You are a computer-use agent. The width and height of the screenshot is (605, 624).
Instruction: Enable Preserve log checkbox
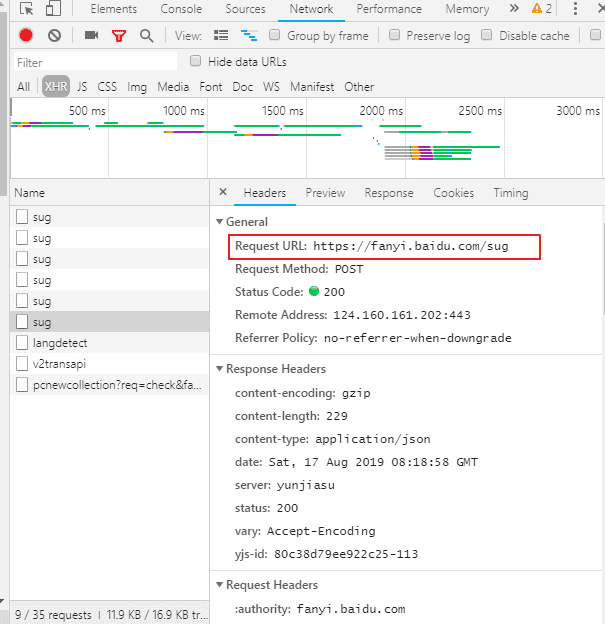tap(394, 35)
